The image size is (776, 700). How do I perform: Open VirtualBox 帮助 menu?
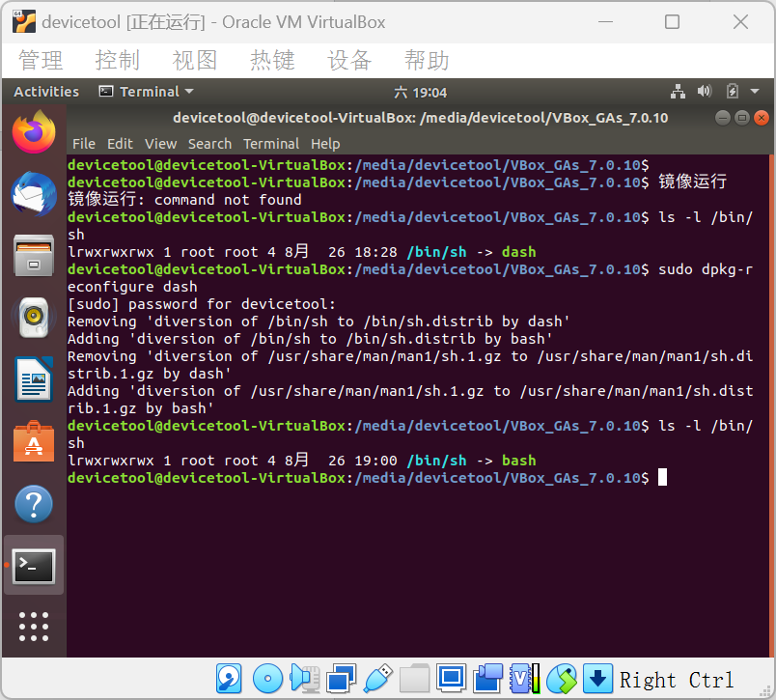pos(427,61)
